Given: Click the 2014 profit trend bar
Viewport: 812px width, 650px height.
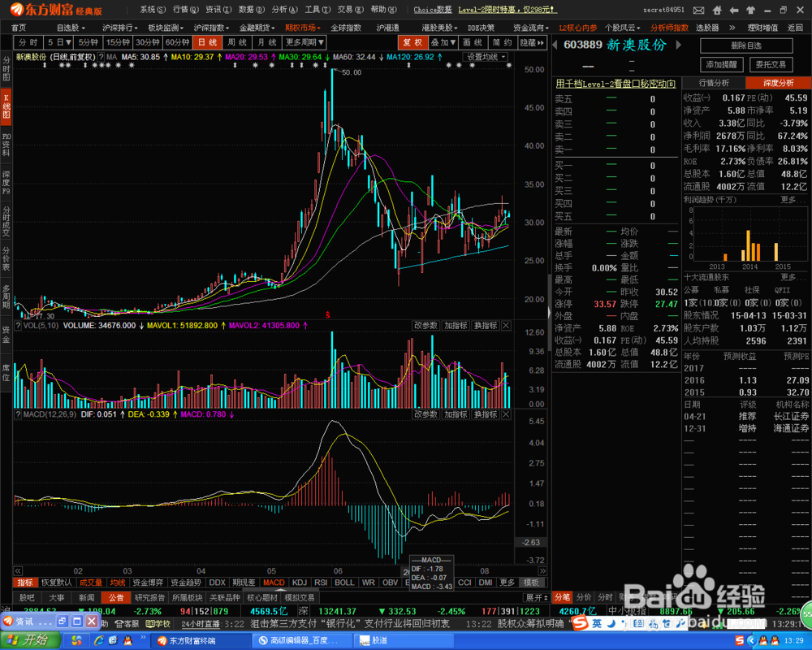Looking at the screenshot, I should tap(749, 245).
